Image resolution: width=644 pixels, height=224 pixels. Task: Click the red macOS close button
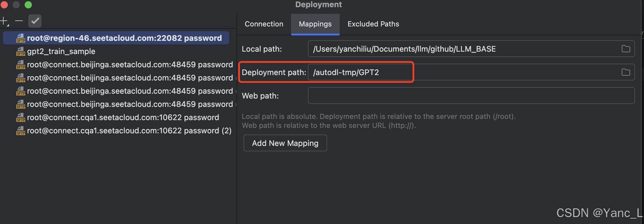(x=4, y=5)
